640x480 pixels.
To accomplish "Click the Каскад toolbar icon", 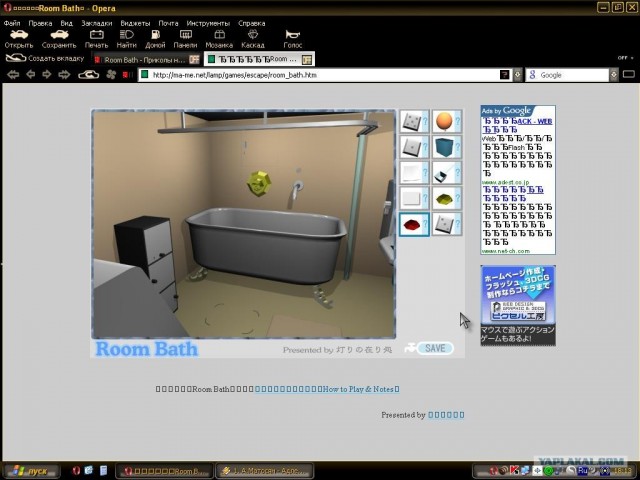I will [x=253, y=35].
